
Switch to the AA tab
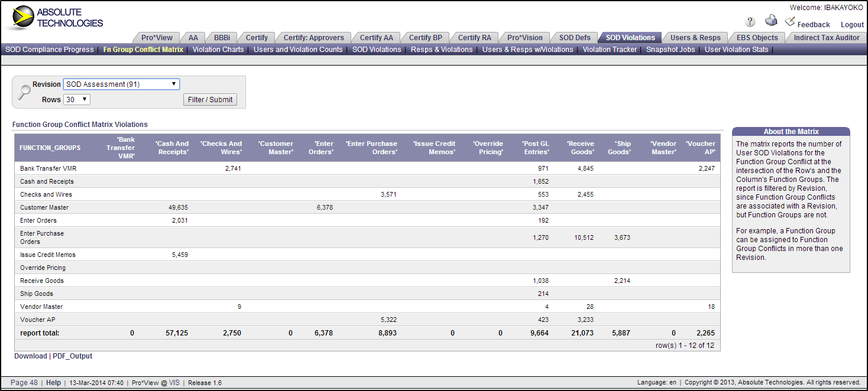click(193, 38)
